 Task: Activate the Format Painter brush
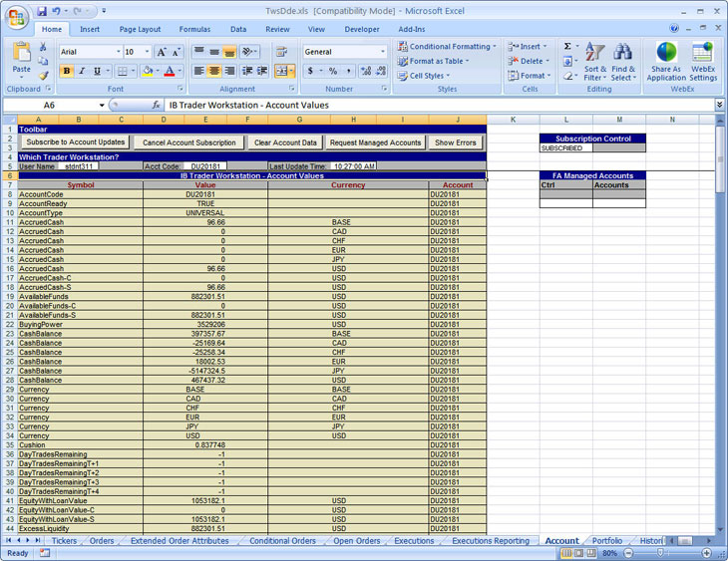coord(43,75)
